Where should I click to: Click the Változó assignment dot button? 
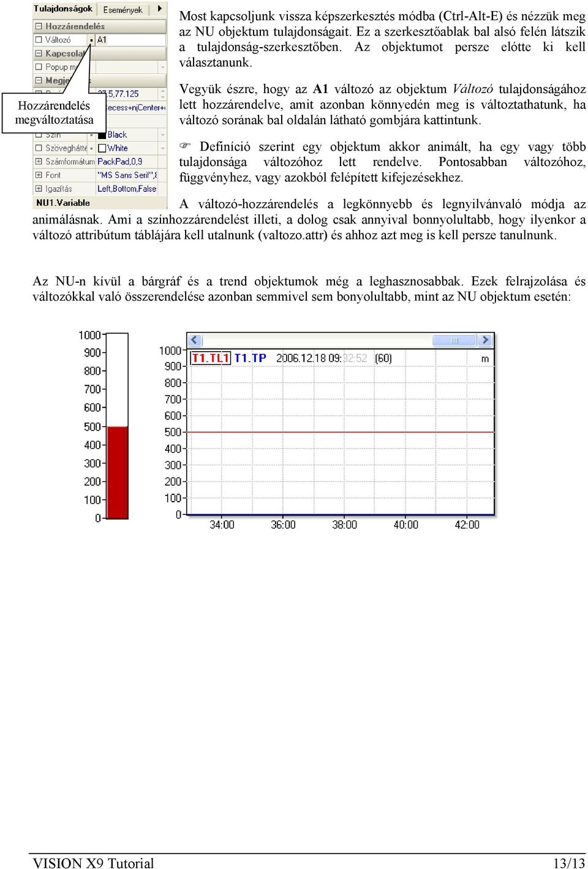tap(92, 40)
